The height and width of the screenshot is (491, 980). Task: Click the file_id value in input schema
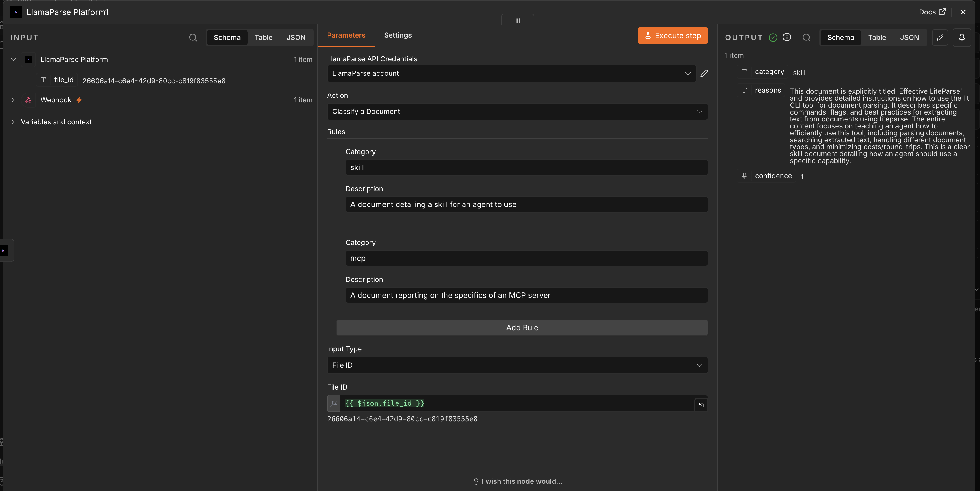coord(154,81)
